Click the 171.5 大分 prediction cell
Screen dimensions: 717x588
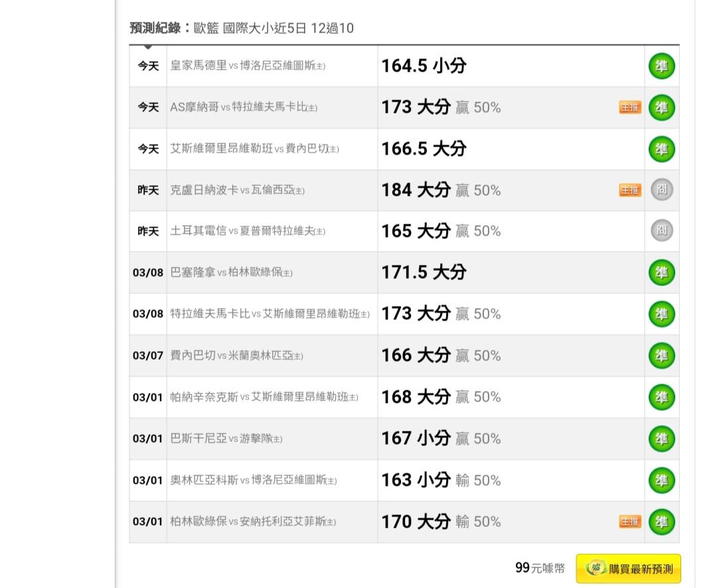pos(424,273)
